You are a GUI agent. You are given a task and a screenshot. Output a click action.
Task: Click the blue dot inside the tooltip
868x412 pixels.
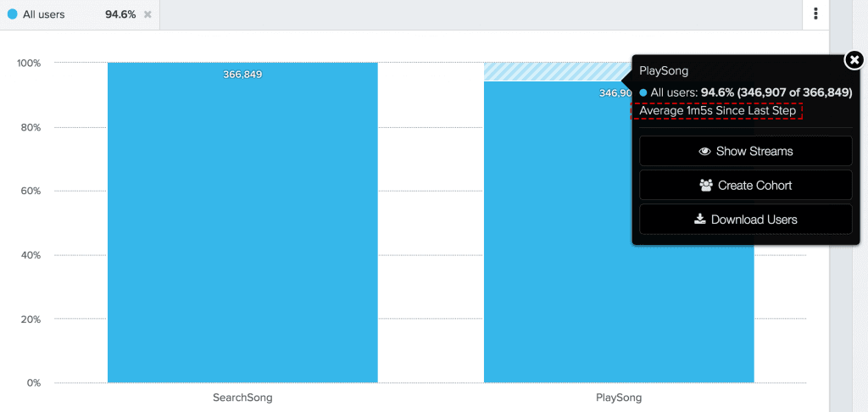tap(643, 92)
